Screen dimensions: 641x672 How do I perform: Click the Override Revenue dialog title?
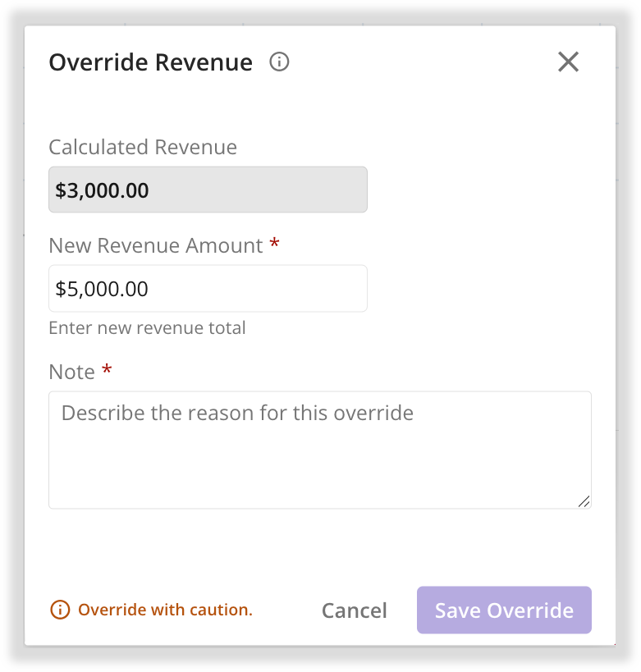click(151, 62)
